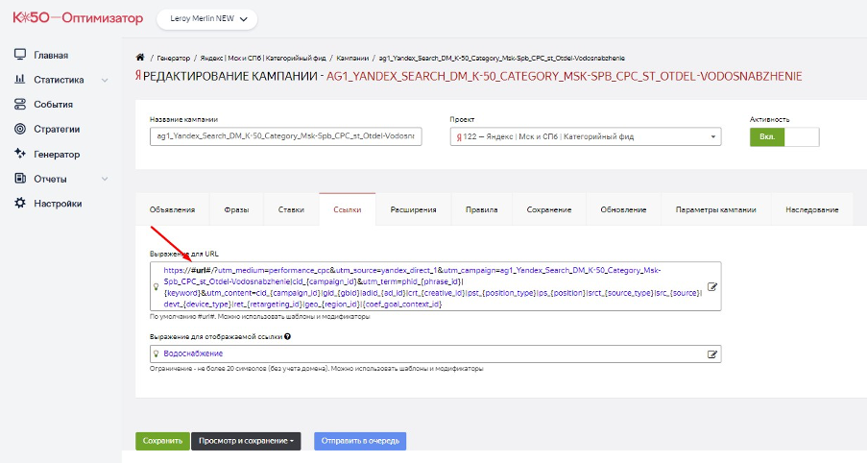Click the hint text По умолчанию #url#
This screenshot has height=463, width=868.
point(259,317)
